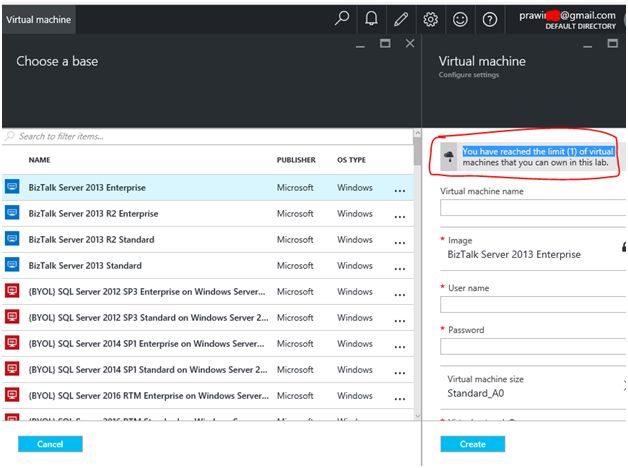The width and height of the screenshot is (628, 468).
Task: Open ellipsis menu for BizTalk Server 2013 Enterprise
Action: (400, 191)
